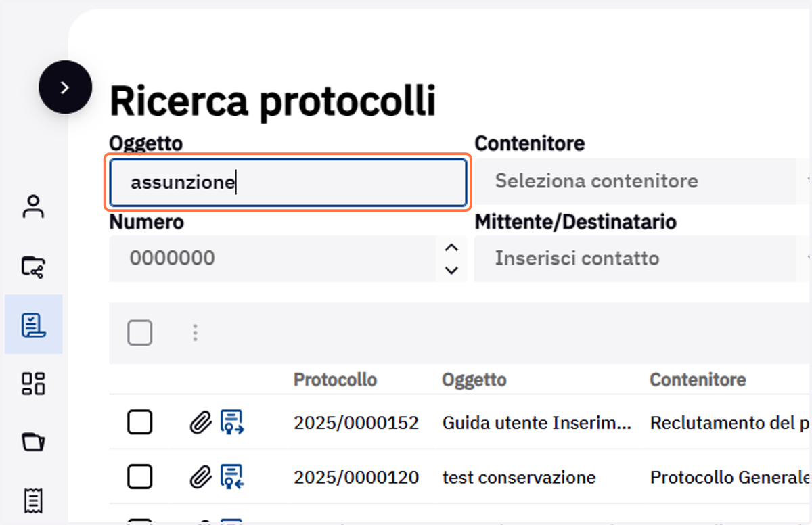Open the shared folder sidebar icon
This screenshot has height=525, width=812.
(33, 267)
